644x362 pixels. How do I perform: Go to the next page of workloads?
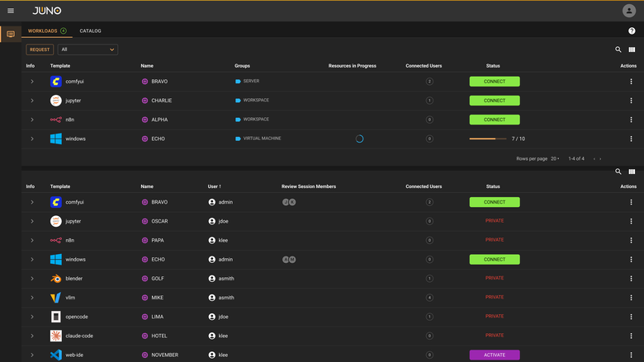(600, 159)
